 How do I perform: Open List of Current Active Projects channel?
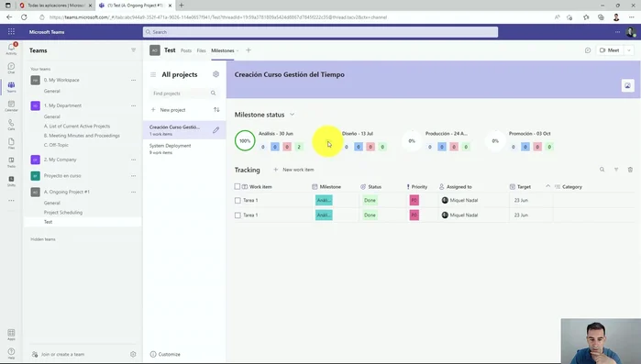tap(77, 127)
